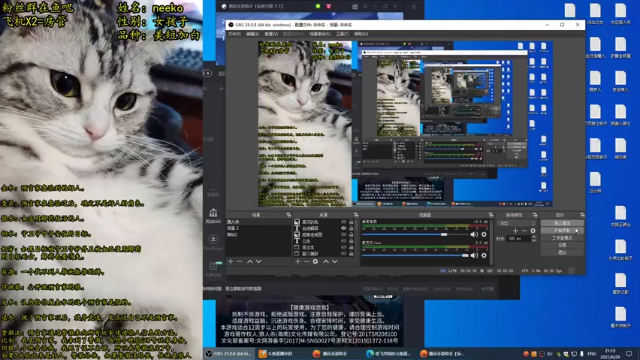Select the first scene in the Scenes list
640x360 pixels.
click(258, 222)
